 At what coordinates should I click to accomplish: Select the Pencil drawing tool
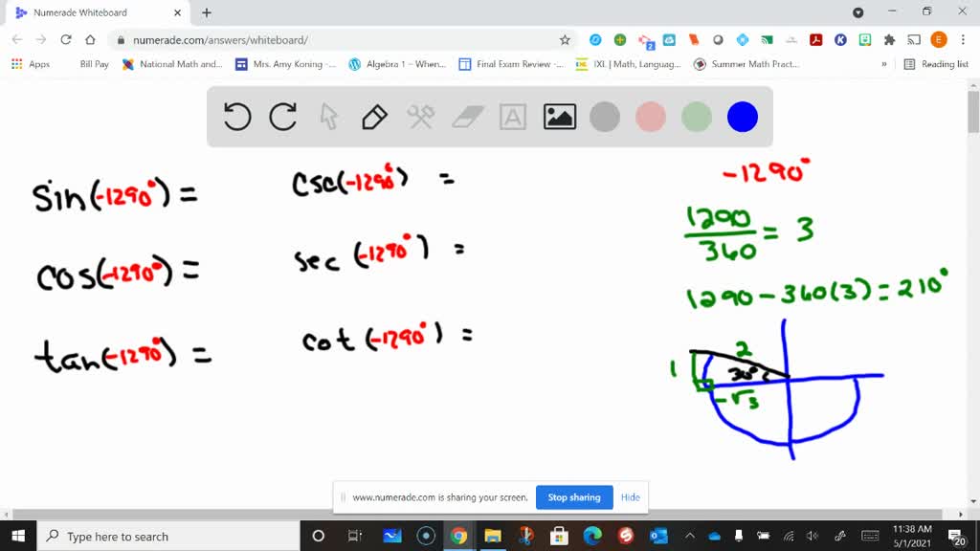coord(372,117)
